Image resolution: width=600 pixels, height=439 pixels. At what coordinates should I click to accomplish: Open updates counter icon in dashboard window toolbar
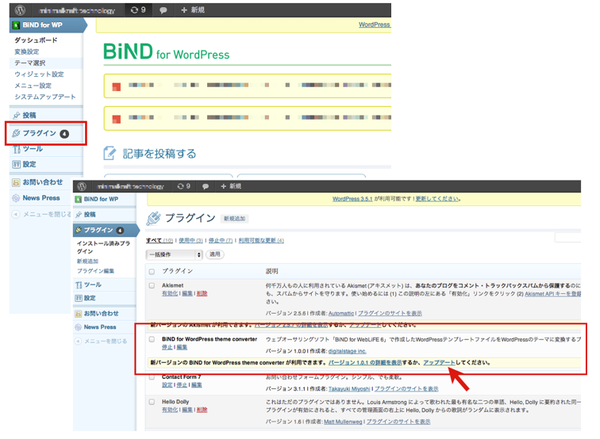pos(138,10)
